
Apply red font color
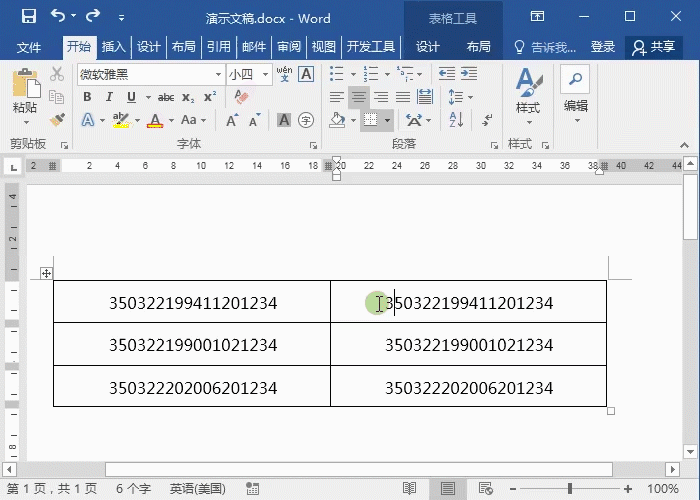[155, 120]
